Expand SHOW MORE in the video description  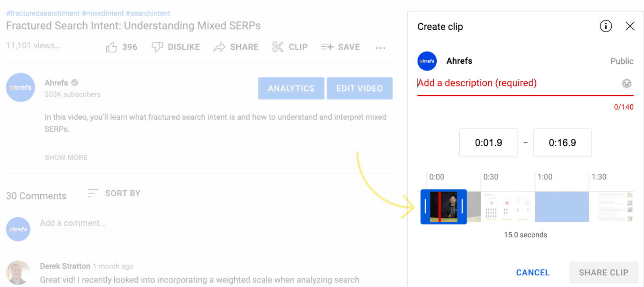tap(66, 157)
